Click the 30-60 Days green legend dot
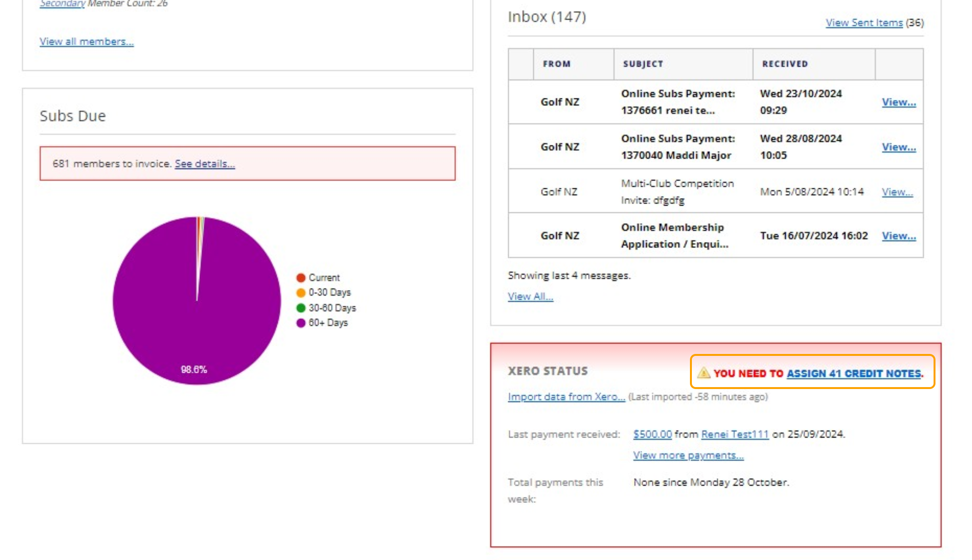The image size is (972, 560). pyautogui.click(x=301, y=308)
